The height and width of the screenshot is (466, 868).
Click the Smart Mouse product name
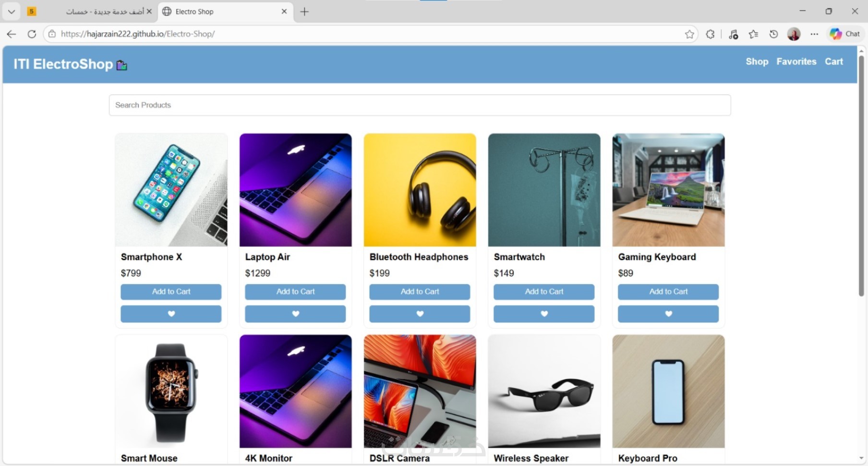(149, 458)
